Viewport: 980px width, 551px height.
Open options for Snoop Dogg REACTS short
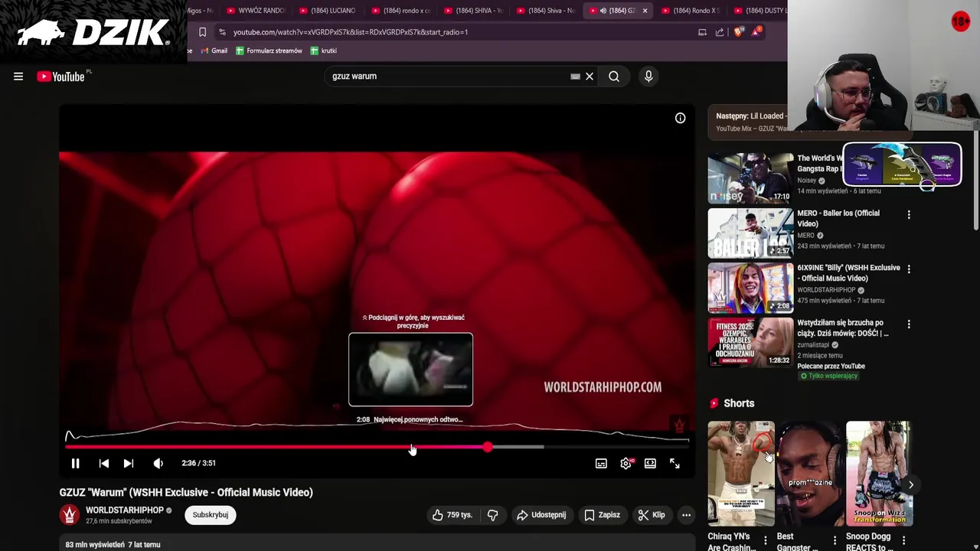tap(903, 541)
